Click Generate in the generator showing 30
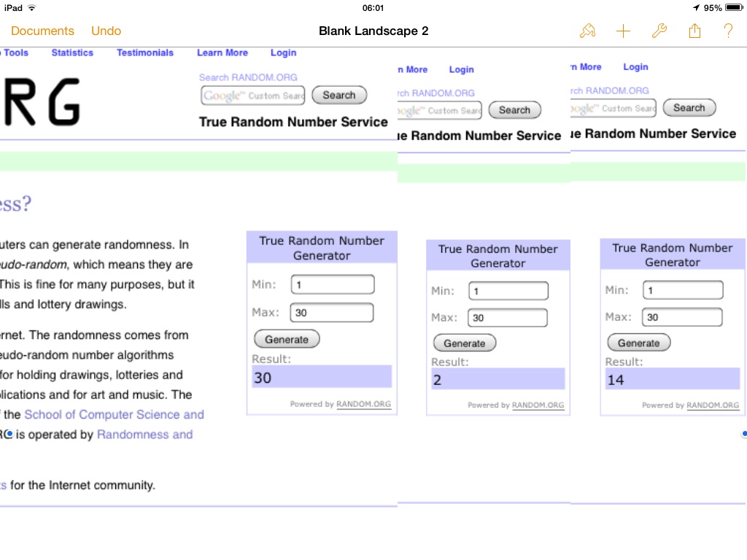The width and height of the screenshot is (747, 560). pyautogui.click(x=287, y=340)
